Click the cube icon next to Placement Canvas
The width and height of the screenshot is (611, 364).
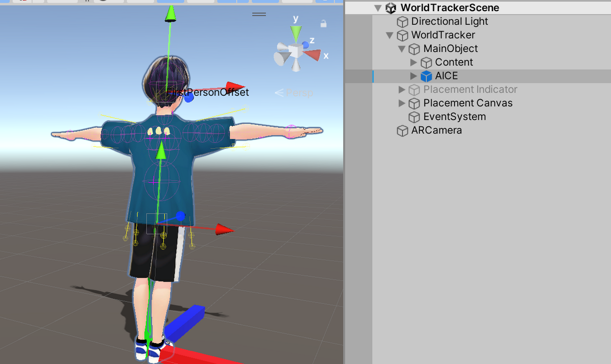(414, 103)
